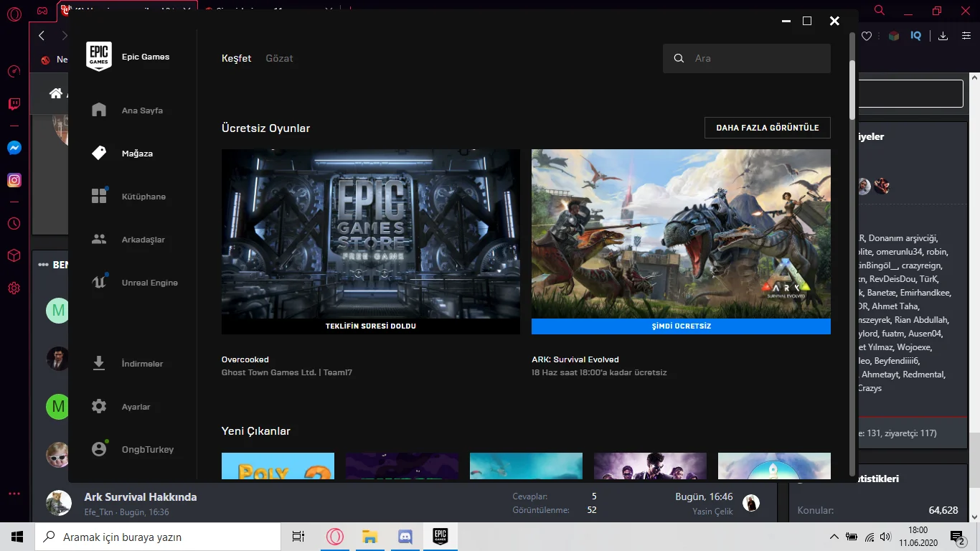Screen dimensions: 980x551
Task: Click the Unreal Engine logo icon
Action: (99, 282)
